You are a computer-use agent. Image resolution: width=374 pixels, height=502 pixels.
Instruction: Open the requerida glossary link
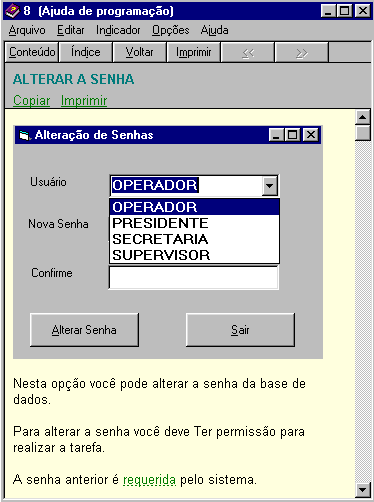tap(149, 480)
